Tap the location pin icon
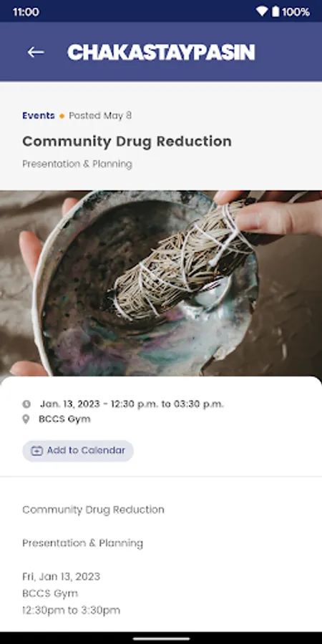 [26, 419]
